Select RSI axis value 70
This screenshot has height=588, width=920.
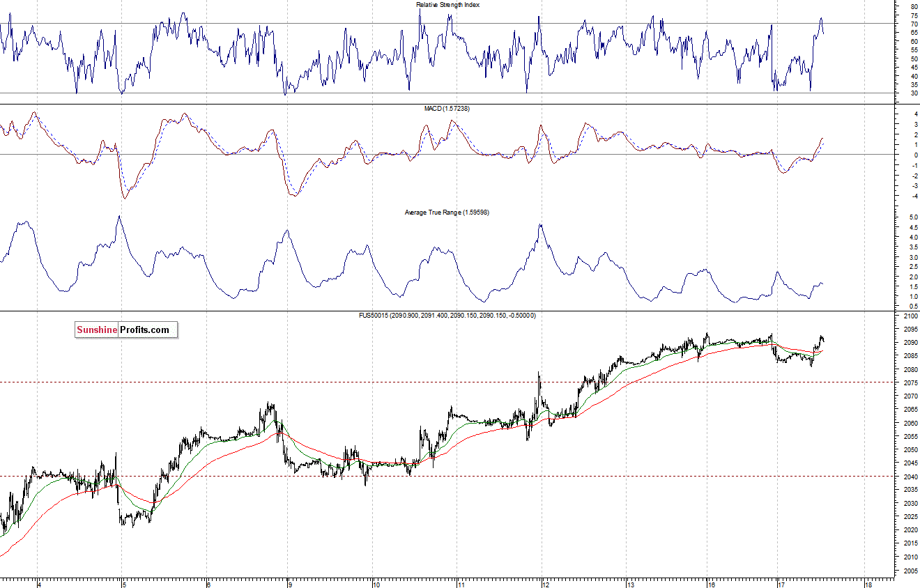(x=914, y=24)
